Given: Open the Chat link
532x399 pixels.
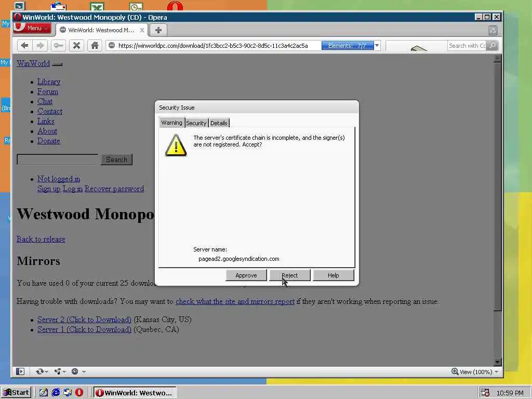Looking at the screenshot, I should (x=45, y=101).
